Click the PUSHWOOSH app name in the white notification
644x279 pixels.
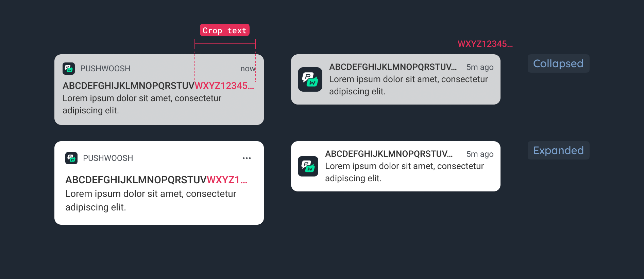[108, 158]
